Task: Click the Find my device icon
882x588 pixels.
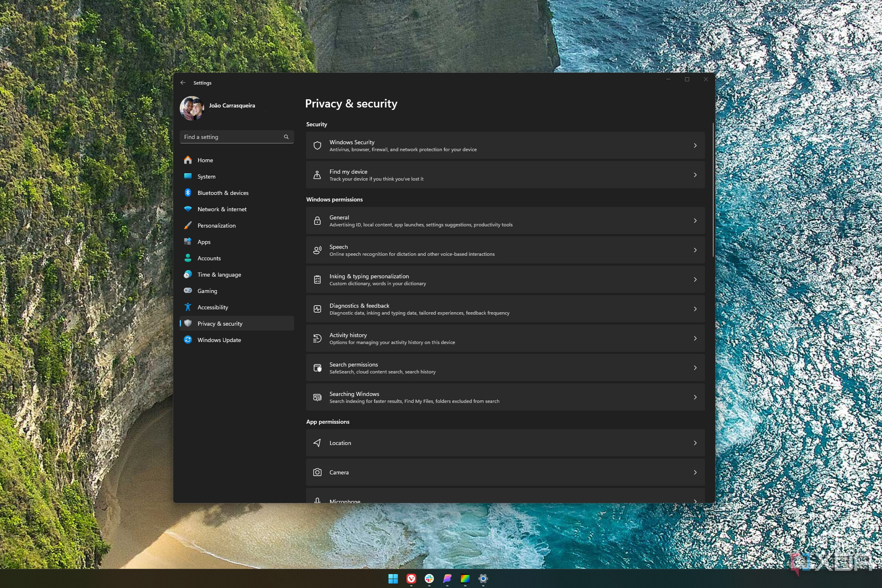Action: pyautogui.click(x=317, y=175)
